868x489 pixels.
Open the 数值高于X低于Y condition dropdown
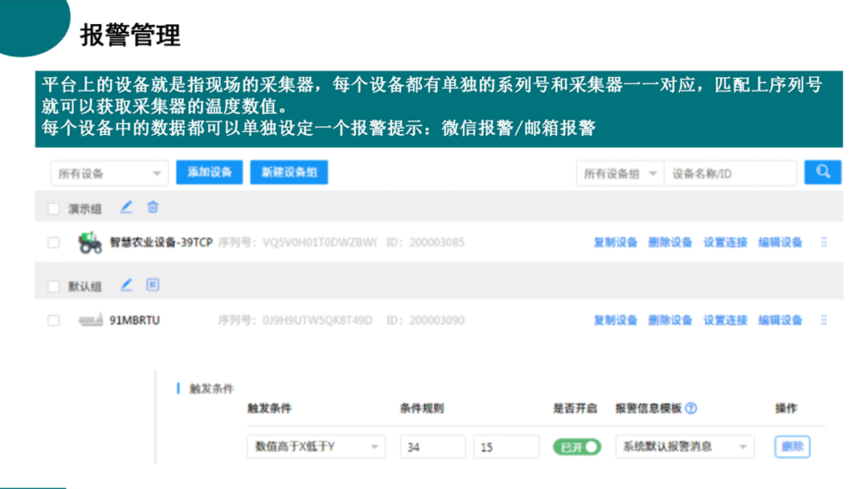[316, 447]
